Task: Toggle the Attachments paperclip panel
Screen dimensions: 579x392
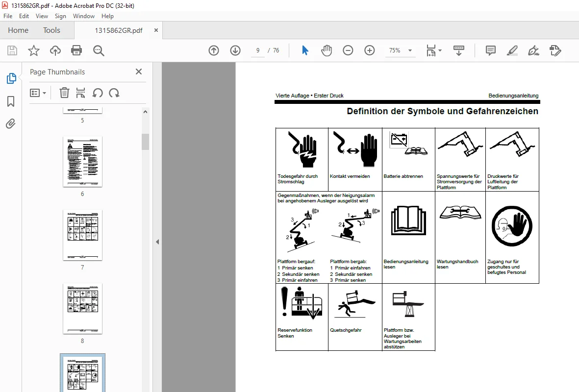Action: (x=11, y=123)
